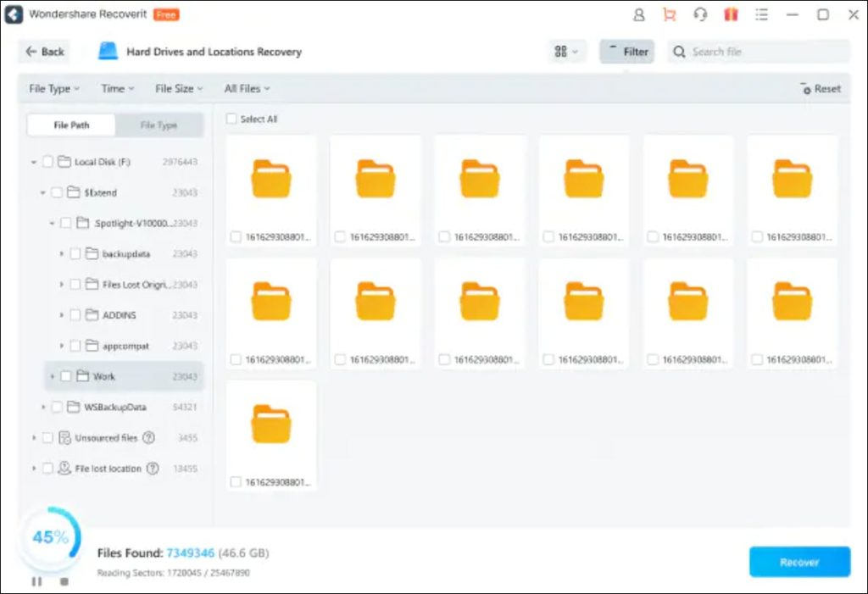Viewport: 868px width, 594px height.
Task: Expand the appcompat tree node
Action: (61, 346)
